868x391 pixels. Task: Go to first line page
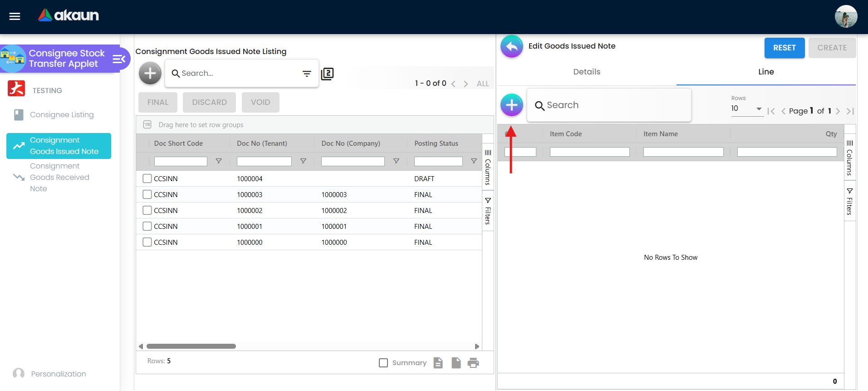771,111
